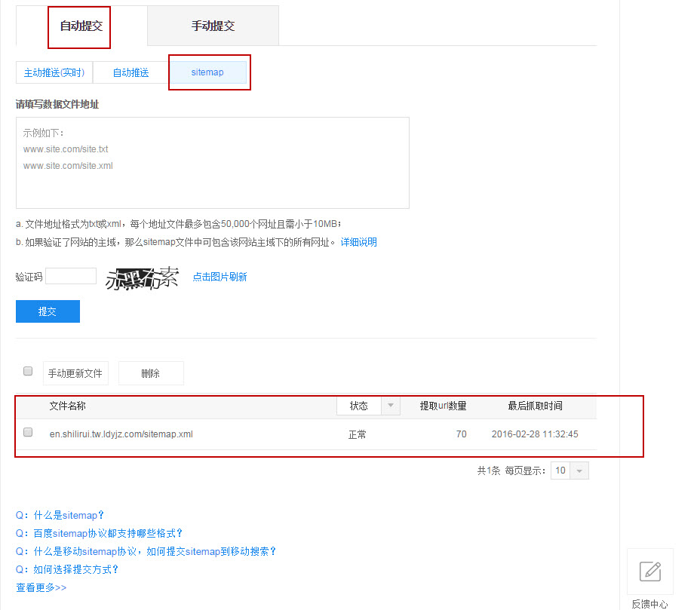Click inside the 验证码 input field
The image size is (700, 610).
(x=70, y=275)
